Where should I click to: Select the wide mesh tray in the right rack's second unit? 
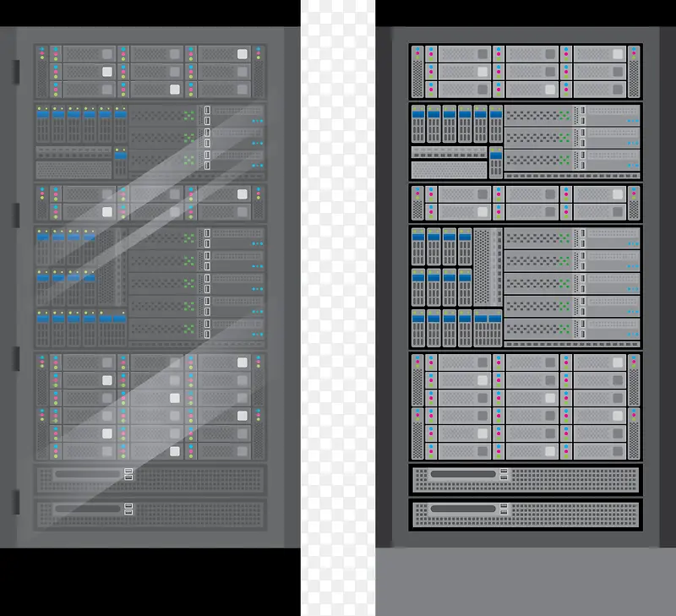coord(449,169)
